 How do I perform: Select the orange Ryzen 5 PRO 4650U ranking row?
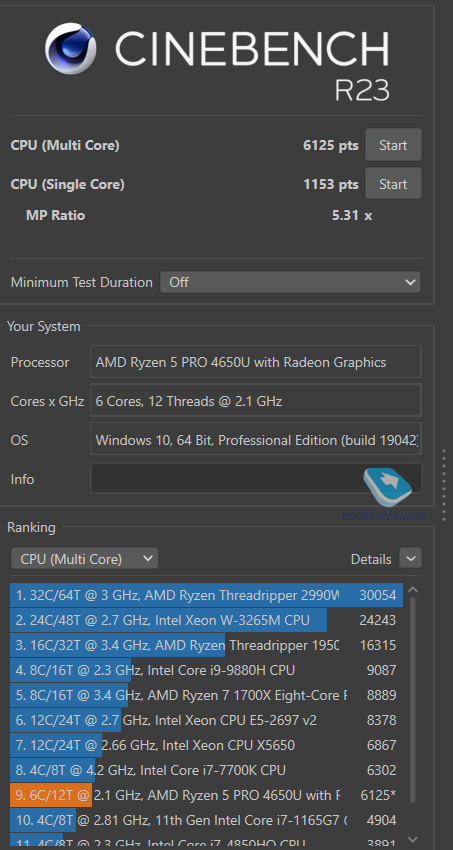coord(206,795)
